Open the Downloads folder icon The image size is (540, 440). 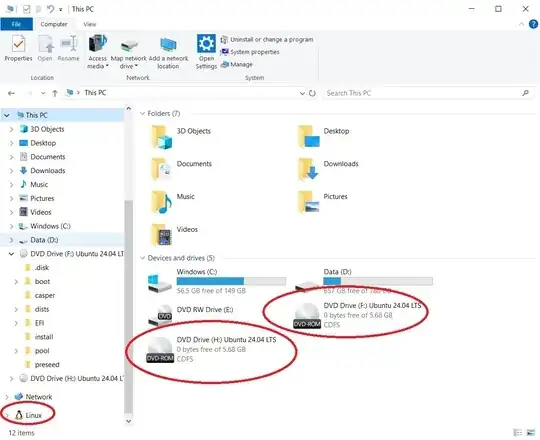[308, 169]
